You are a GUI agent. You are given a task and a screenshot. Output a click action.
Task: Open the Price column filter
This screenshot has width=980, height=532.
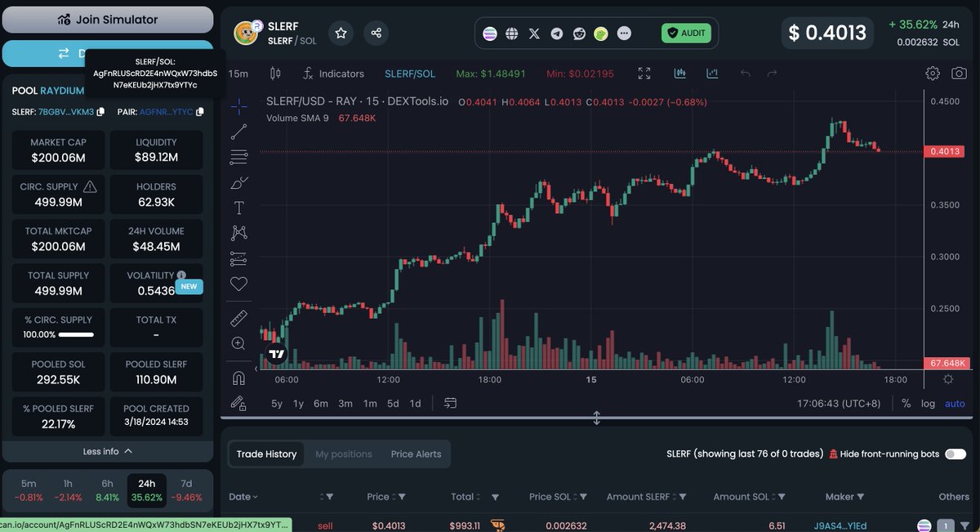[402, 497]
